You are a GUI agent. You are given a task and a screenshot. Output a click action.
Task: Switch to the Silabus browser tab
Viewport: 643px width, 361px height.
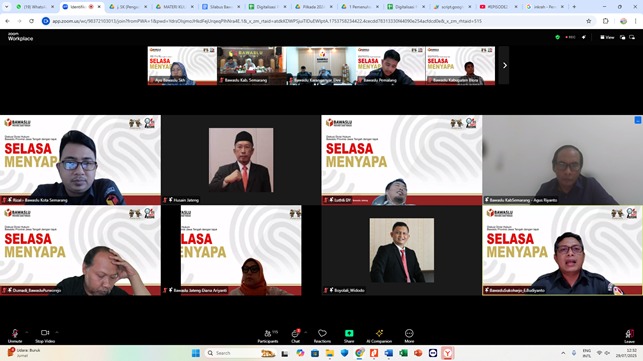coord(221,7)
